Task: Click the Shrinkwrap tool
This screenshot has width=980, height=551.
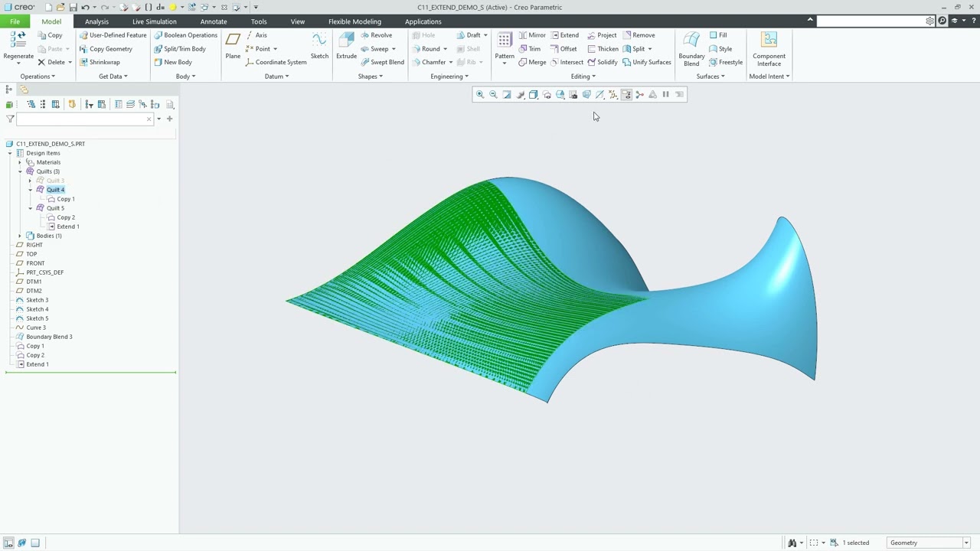Action: [x=100, y=63]
